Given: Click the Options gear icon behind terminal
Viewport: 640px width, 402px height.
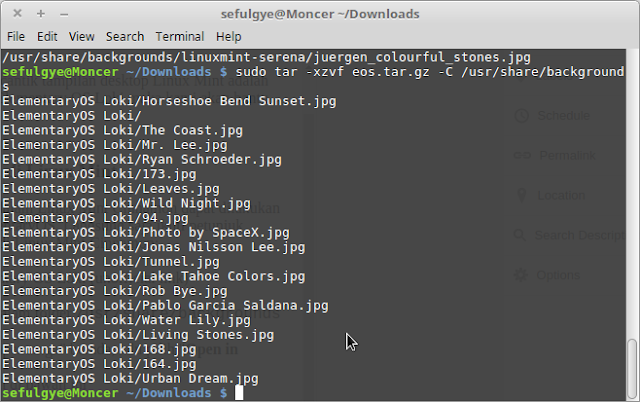Looking at the screenshot, I should pyautogui.click(x=521, y=275).
